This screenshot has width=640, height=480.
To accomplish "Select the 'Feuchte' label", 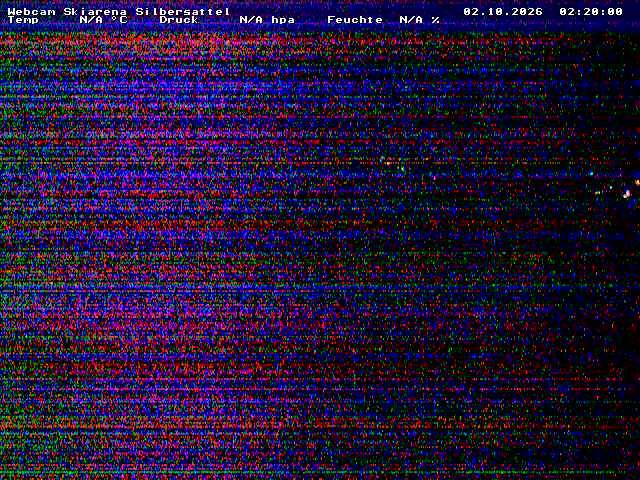I will pyautogui.click(x=355, y=20).
